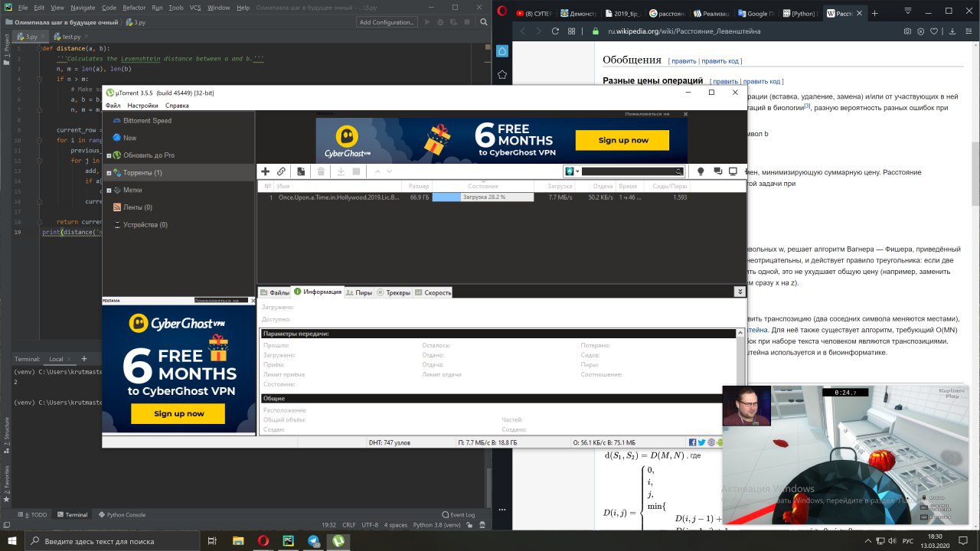Reload the Wikipedia page in Opera
The width and height of the screenshot is (980, 551).
[555, 31]
